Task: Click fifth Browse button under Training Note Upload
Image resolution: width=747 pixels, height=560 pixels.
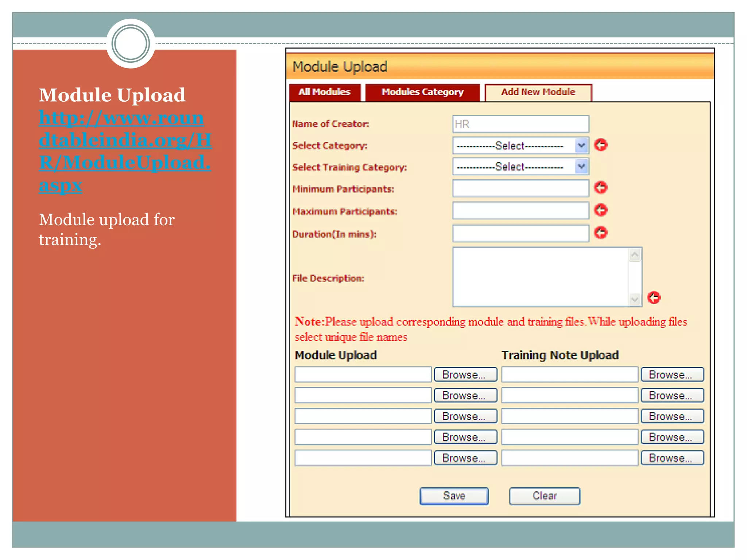Action: pos(672,458)
